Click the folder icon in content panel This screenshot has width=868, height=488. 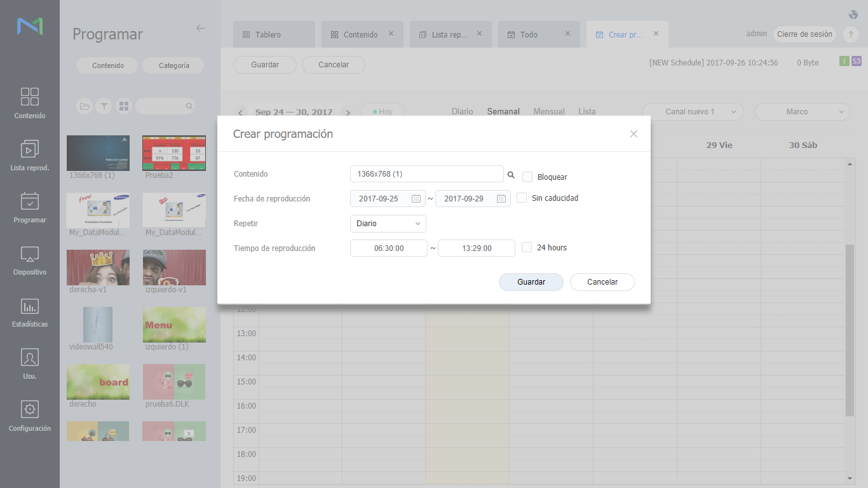[84, 106]
